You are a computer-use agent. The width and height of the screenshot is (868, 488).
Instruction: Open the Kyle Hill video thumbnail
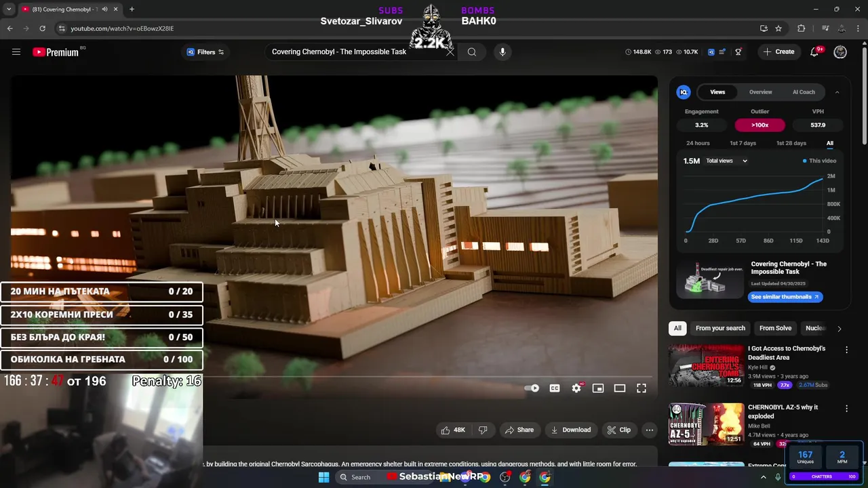tap(706, 365)
